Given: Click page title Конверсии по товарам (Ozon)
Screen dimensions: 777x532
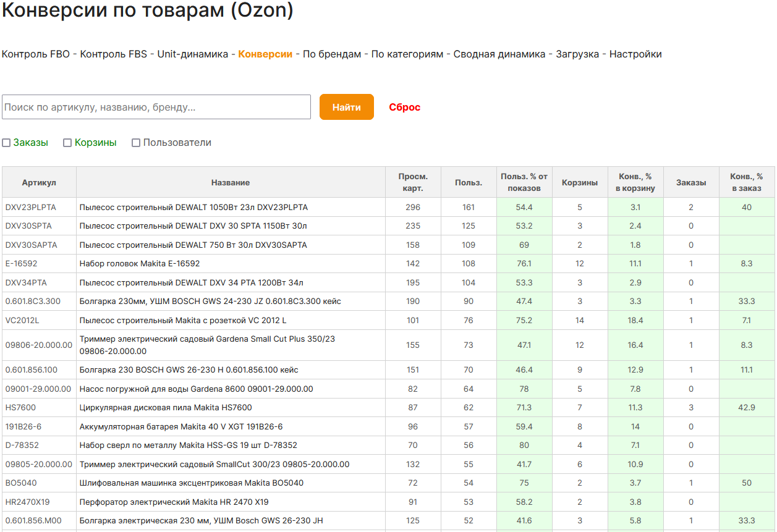Looking at the screenshot, I should click(148, 10).
